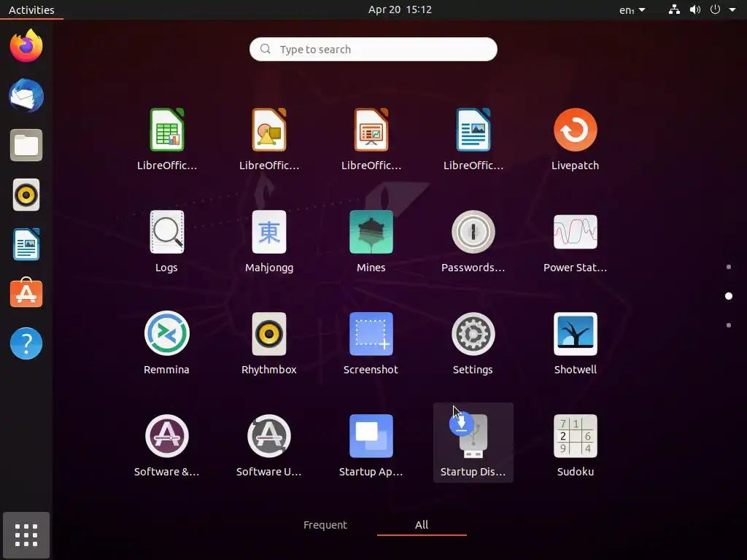This screenshot has height=560, width=747.
Task: Open Remmina remote desktop client
Action: (167, 334)
